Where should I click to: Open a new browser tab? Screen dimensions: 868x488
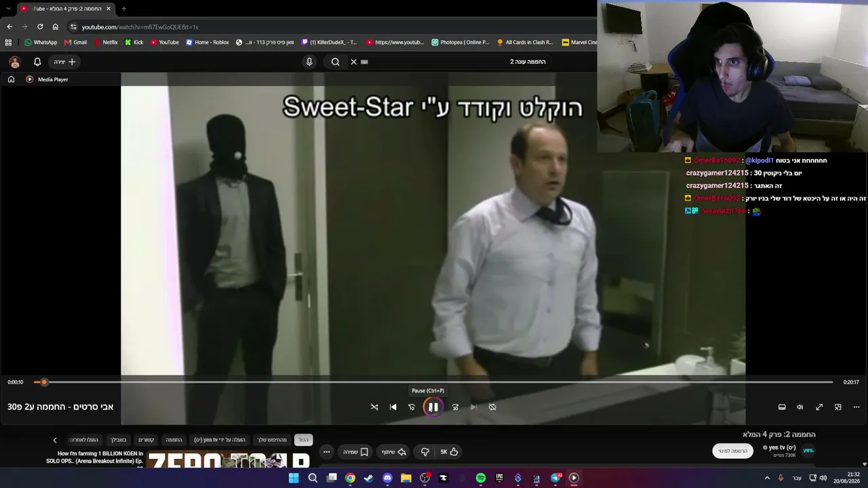123,9
